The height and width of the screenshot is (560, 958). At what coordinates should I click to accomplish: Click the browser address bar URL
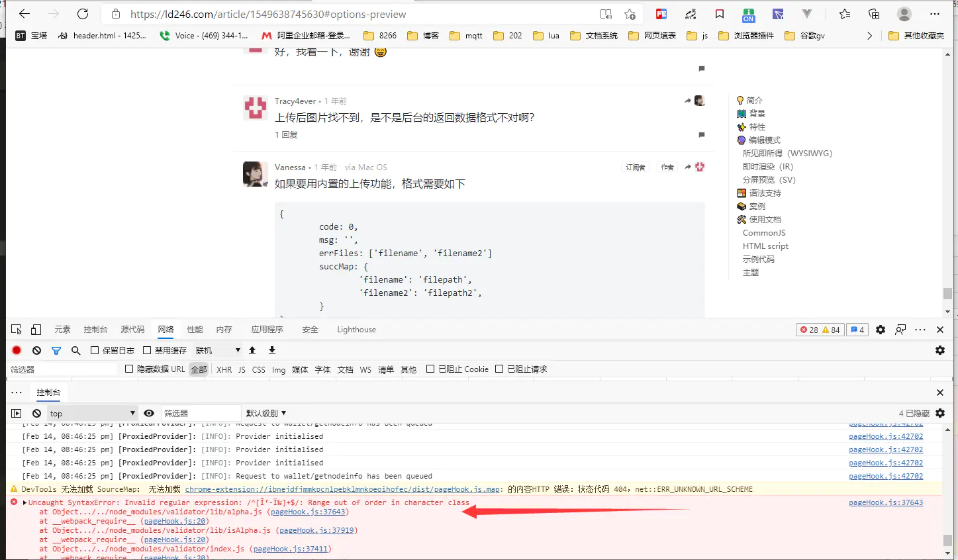[268, 14]
